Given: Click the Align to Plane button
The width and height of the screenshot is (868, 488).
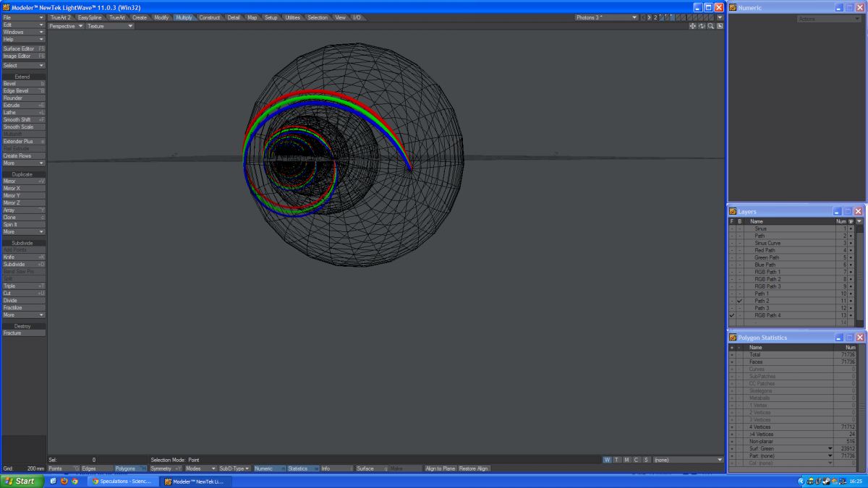Looking at the screenshot, I should pyautogui.click(x=440, y=468).
